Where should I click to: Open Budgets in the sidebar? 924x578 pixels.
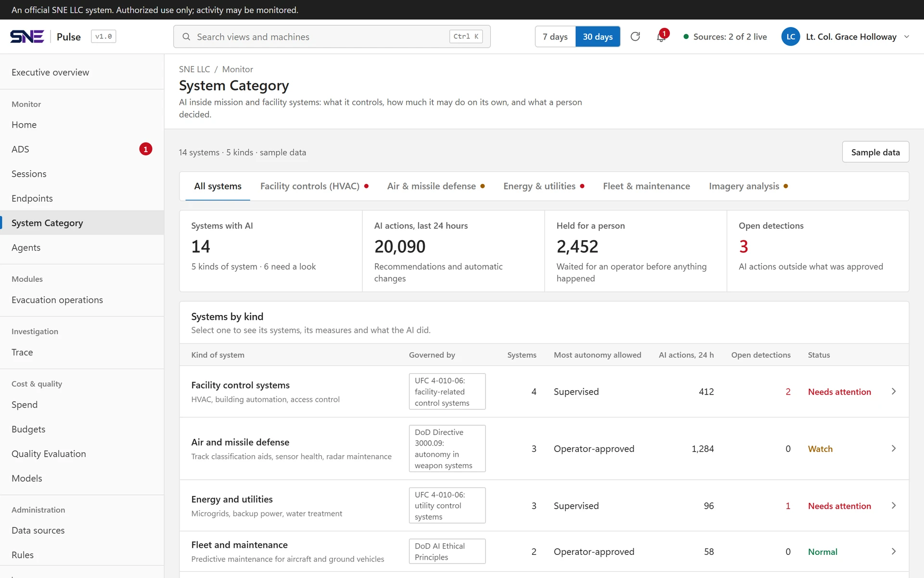(82, 430)
